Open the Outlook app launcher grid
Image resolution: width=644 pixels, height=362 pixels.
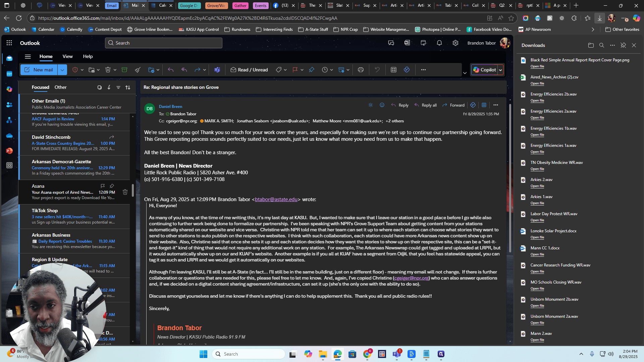tap(9, 43)
